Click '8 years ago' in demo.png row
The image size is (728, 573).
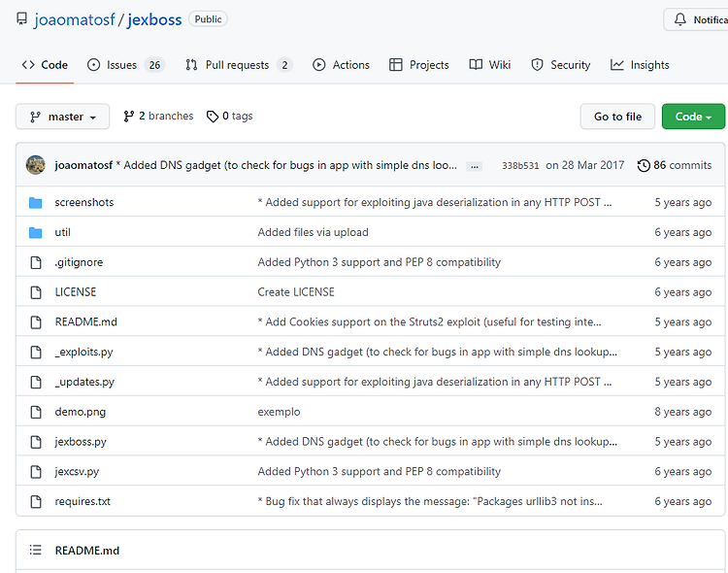(x=683, y=412)
